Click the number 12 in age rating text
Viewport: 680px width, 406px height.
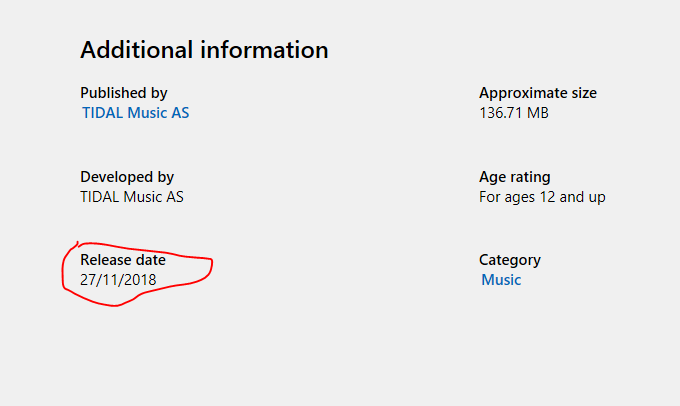tap(547, 197)
